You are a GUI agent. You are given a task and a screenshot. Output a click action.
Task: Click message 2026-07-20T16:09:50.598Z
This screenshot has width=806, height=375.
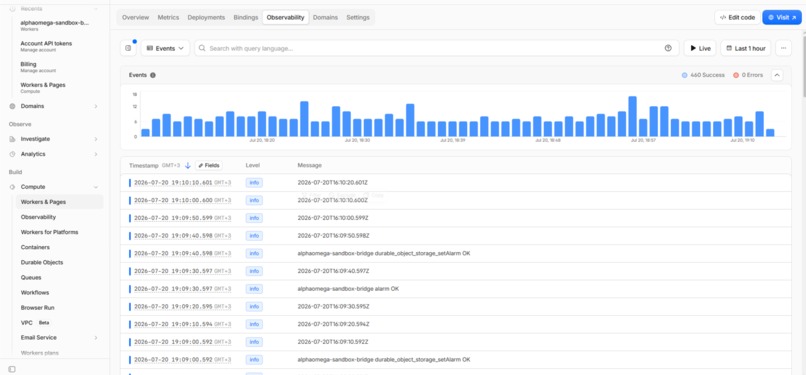click(333, 236)
